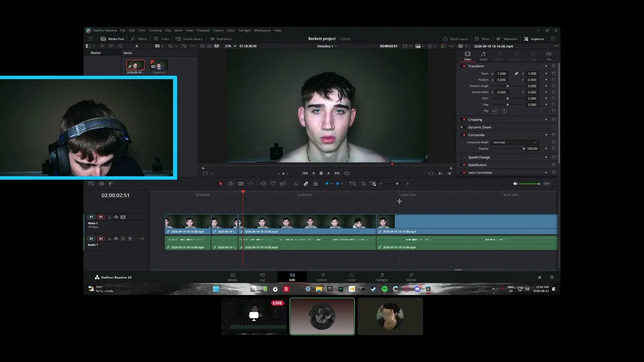Toggle the Position Lock padlock icon
The image size is (644, 362).
tap(315, 184)
